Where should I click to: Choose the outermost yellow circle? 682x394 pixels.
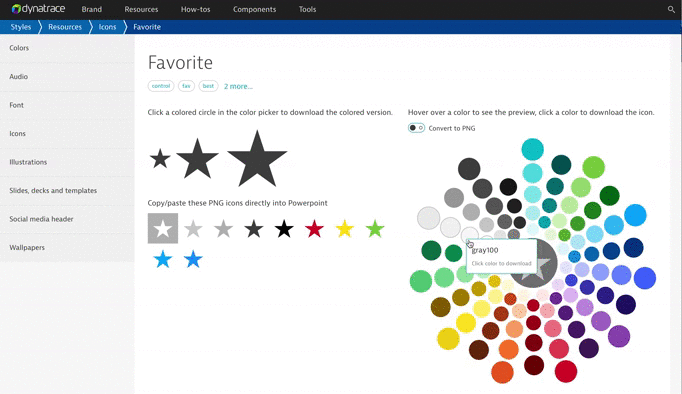pos(448,339)
